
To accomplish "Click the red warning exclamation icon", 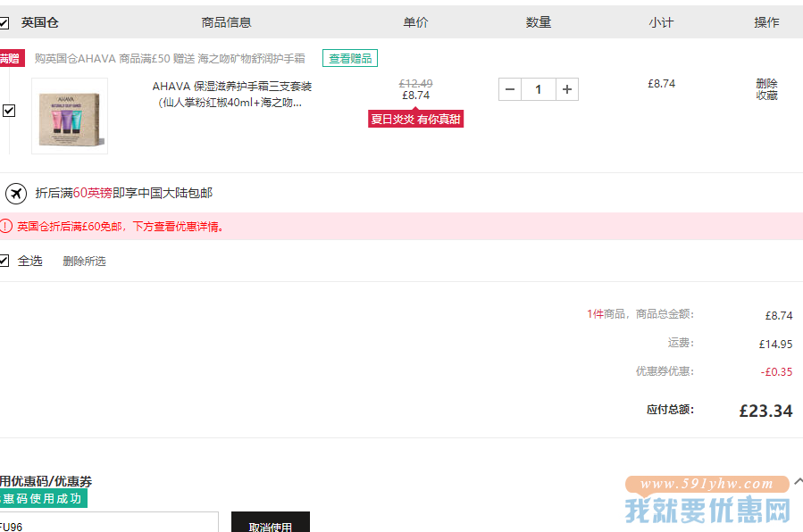I will [5, 226].
